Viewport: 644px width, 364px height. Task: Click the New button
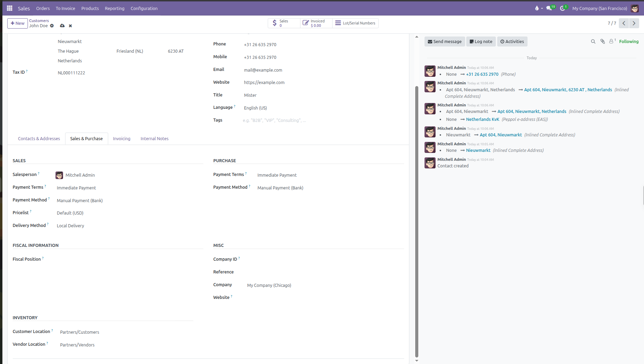pos(18,23)
